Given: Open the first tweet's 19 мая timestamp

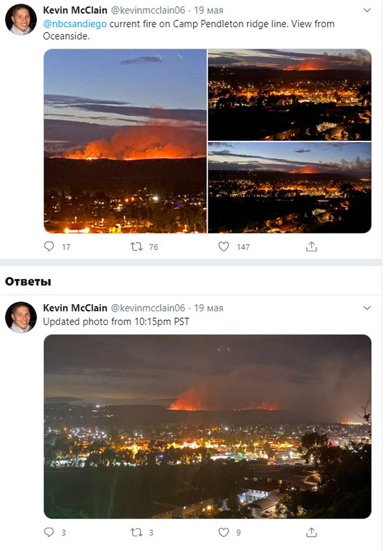Looking at the screenshot, I should tap(209, 10).
